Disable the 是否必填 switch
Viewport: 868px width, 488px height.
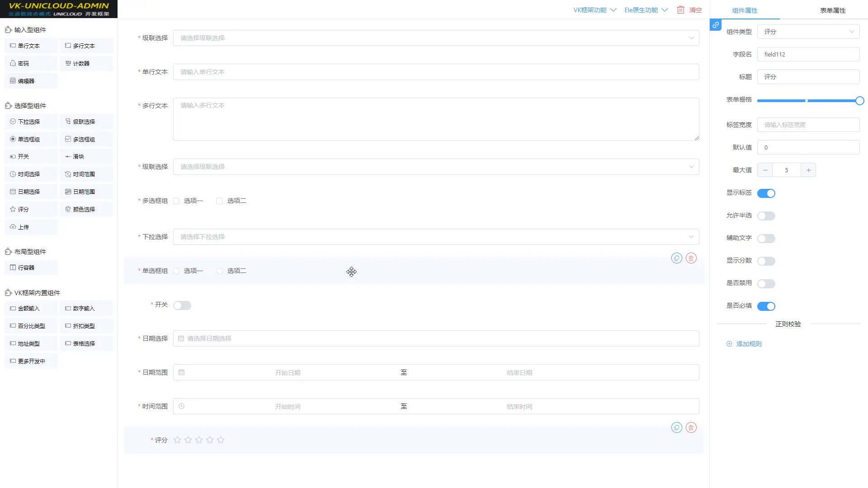click(766, 306)
